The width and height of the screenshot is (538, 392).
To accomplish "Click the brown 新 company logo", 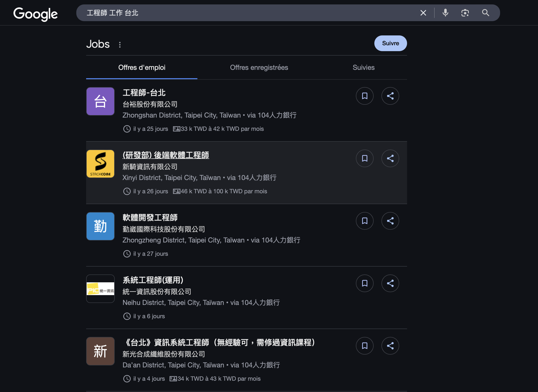I will 100,351.
